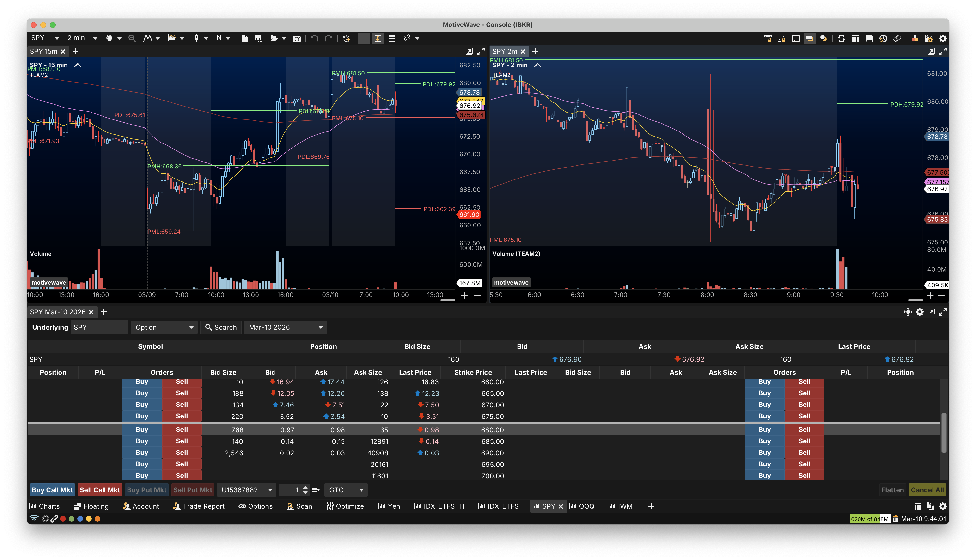Open the Mar-10 2026 expiration dropdown
Screen dimensions: 976x560
pyautogui.click(x=285, y=327)
